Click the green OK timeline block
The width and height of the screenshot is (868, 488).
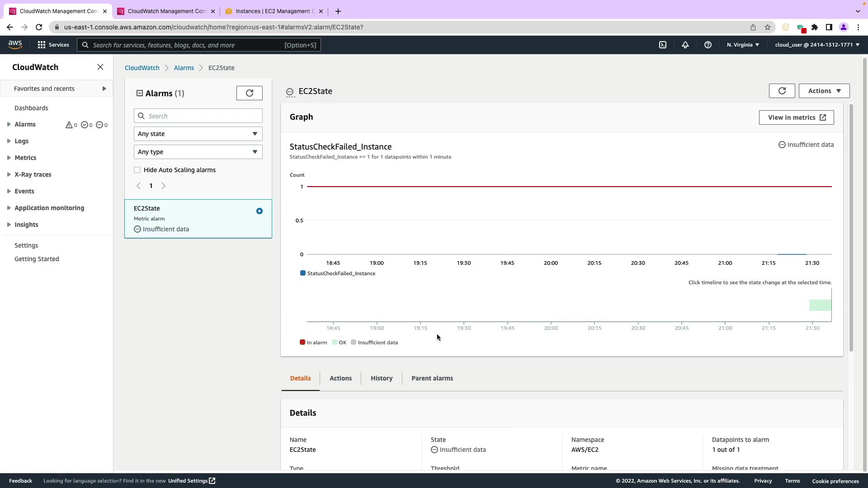[820, 305]
